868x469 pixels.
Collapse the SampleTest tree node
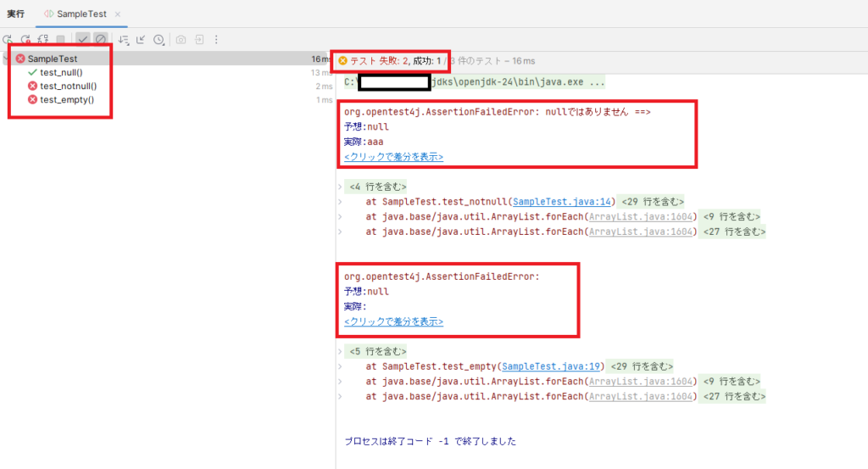pos(7,59)
